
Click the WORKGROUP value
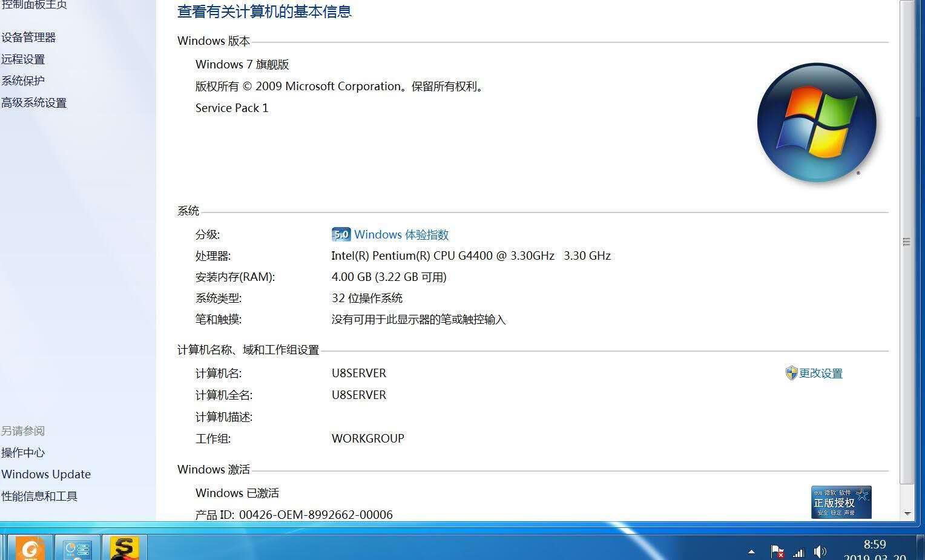(x=368, y=439)
